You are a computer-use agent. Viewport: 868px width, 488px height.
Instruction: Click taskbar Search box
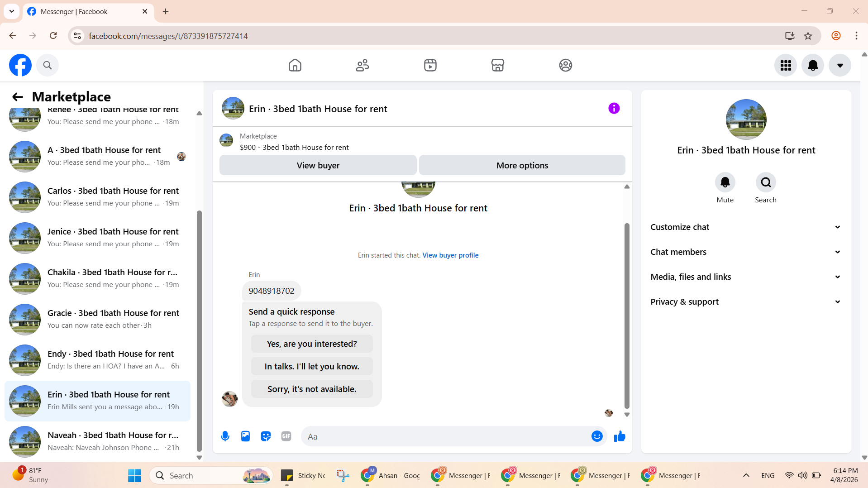(x=211, y=476)
